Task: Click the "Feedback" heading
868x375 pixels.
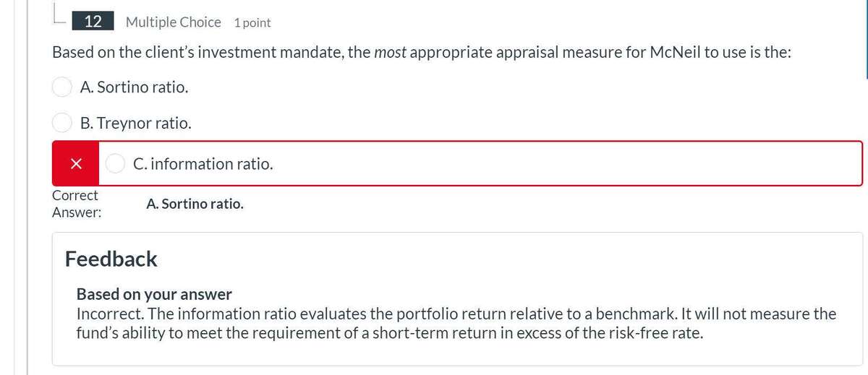Action: pyautogui.click(x=111, y=259)
